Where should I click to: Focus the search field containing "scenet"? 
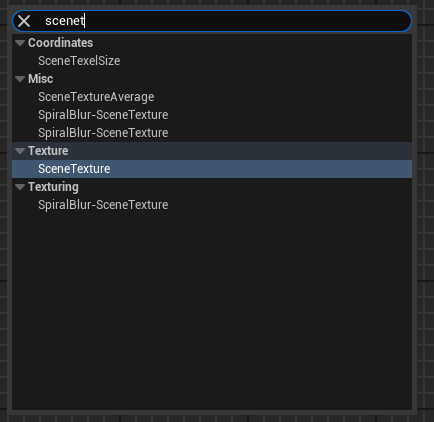(x=212, y=21)
